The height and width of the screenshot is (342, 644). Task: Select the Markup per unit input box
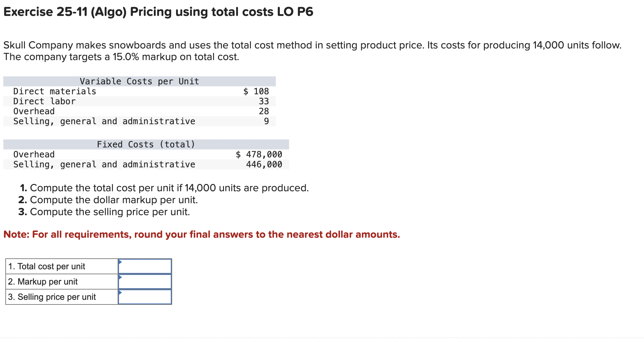145,281
